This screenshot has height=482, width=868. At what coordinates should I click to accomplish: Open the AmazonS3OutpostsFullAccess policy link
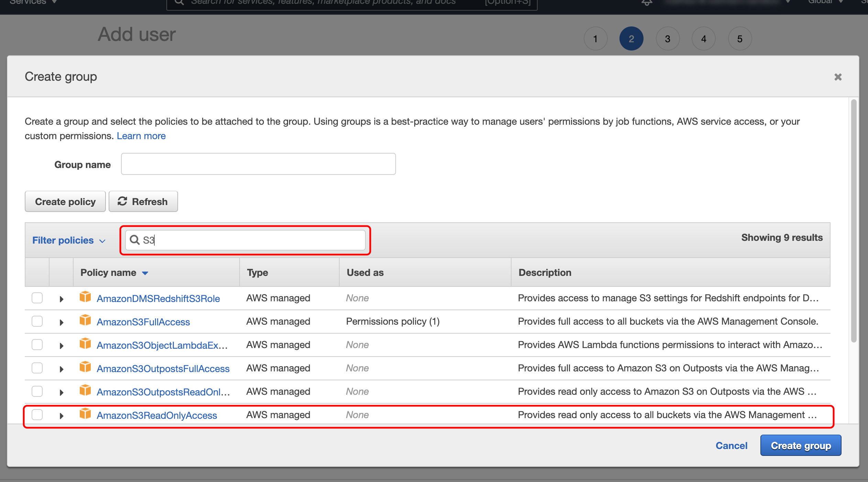[x=163, y=369]
